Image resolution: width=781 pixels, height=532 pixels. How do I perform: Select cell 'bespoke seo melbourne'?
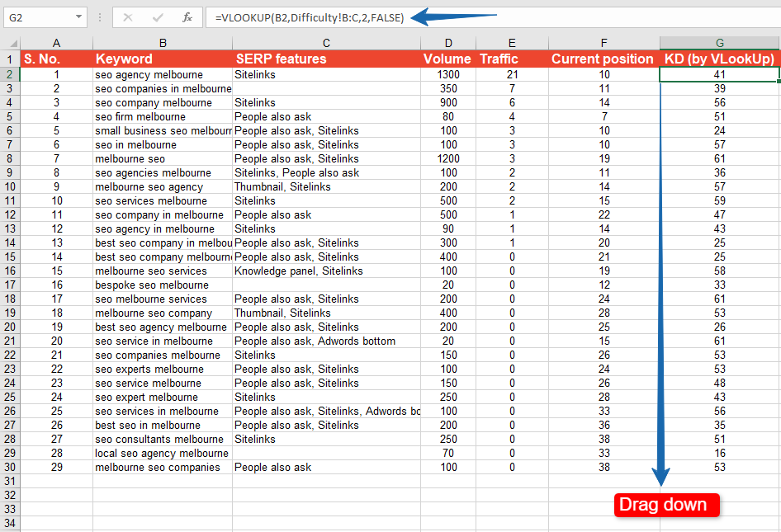[163, 285]
